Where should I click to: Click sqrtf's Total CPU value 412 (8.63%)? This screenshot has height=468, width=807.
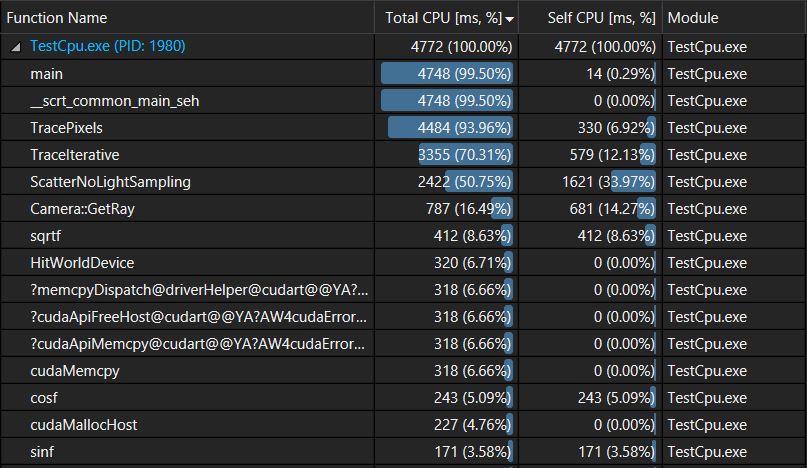click(472, 236)
